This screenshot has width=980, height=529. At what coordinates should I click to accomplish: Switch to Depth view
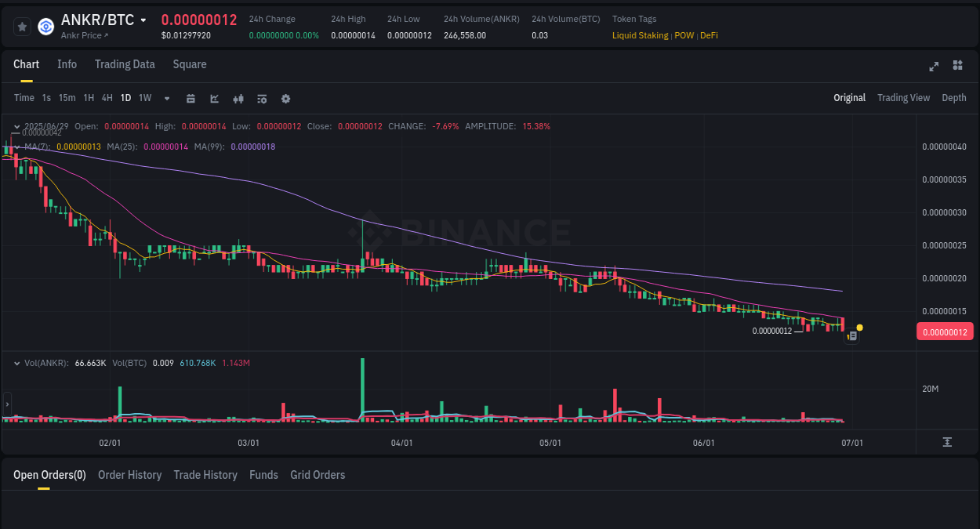click(x=954, y=97)
